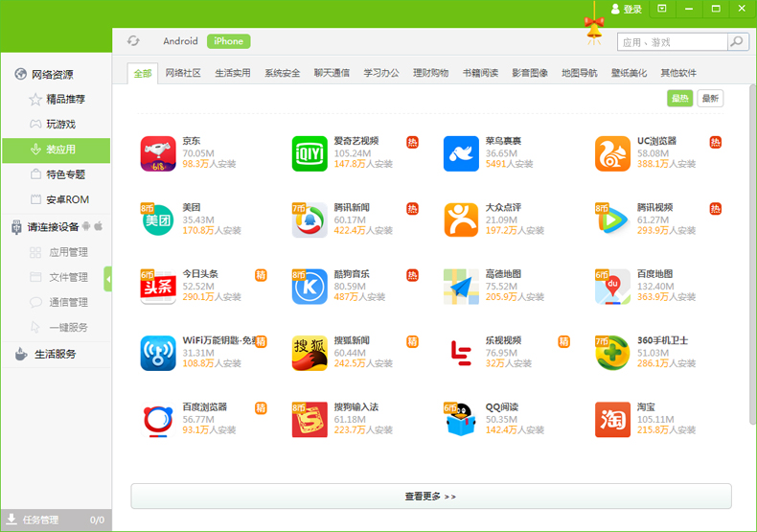The width and height of the screenshot is (757, 532).
Task: Open the 搜狐新闻 app icon
Action: point(310,354)
